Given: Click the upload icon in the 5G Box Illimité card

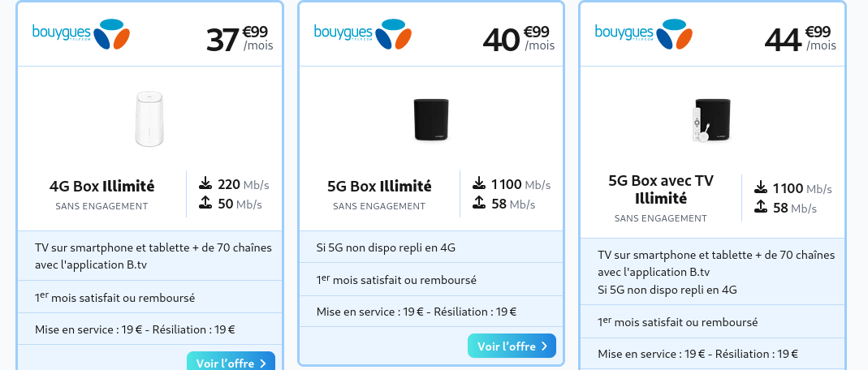Looking at the screenshot, I should coord(478,203).
